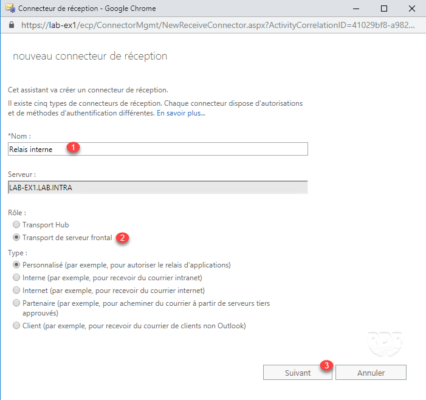Click red marker number 2
The image size is (426, 400).
pos(122,238)
